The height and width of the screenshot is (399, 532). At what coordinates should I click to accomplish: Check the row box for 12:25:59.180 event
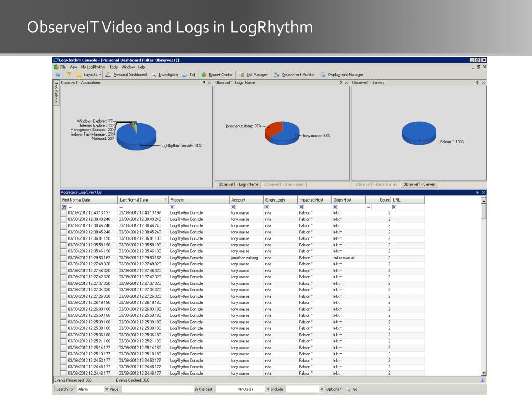coord(63,315)
